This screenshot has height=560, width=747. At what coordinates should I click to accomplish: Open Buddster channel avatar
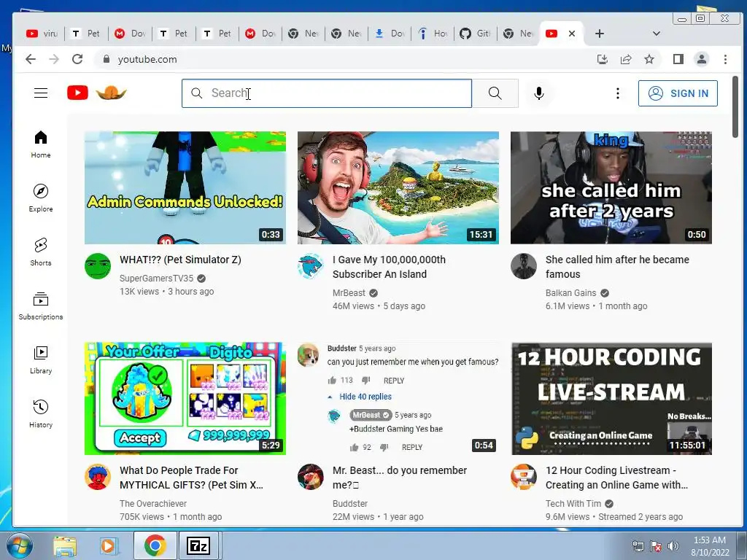pyautogui.click(x=311, y=477)
